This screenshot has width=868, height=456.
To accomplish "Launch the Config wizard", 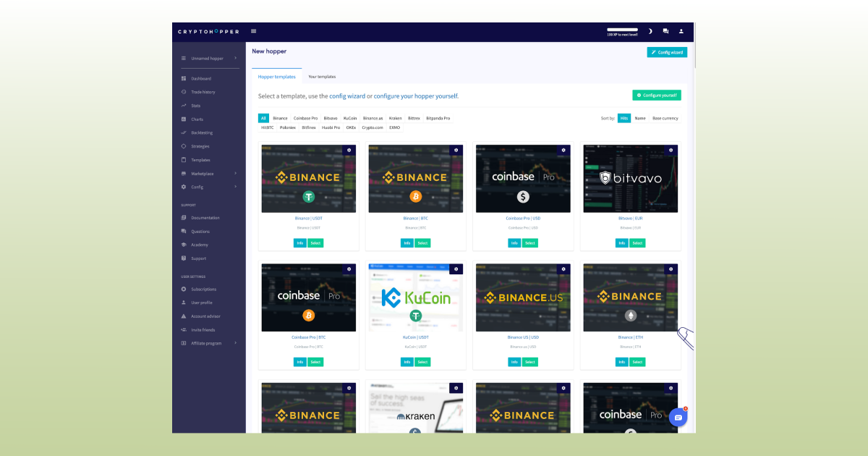I will [666, 51].
